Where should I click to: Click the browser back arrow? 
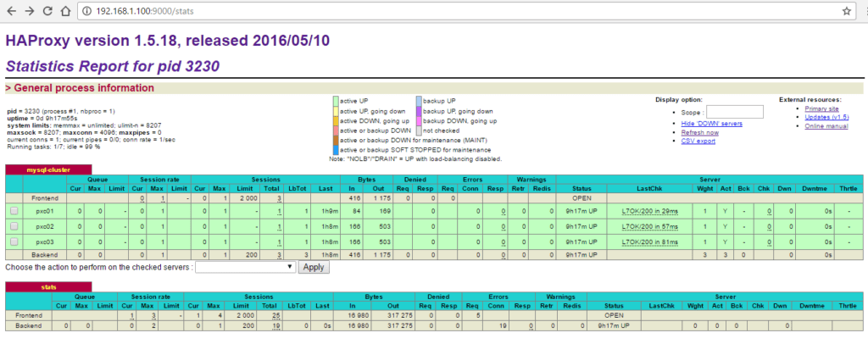click(11, 11)
